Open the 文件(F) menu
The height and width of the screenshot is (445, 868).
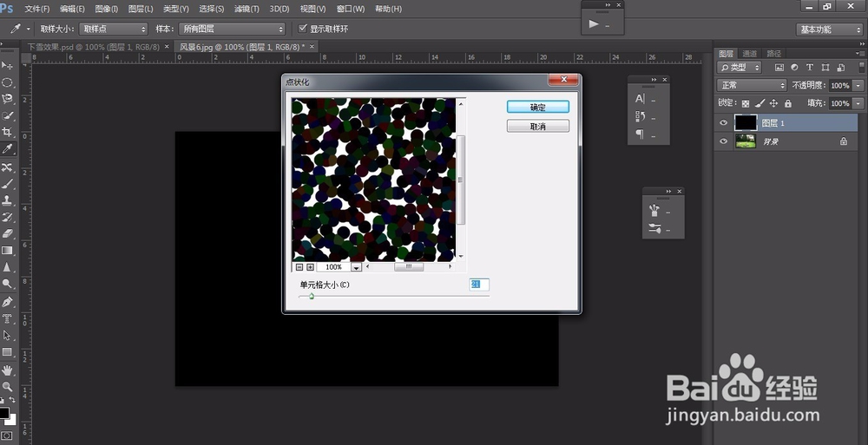coord(37,9)
